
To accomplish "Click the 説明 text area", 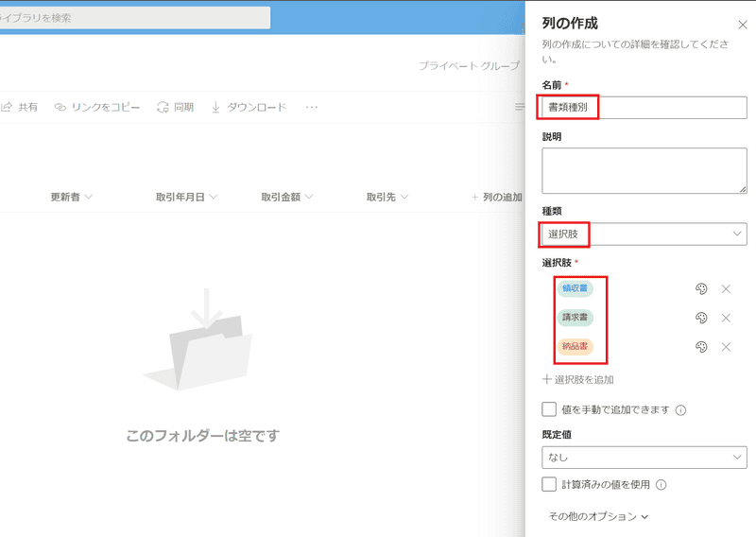I will click(644, 171).
